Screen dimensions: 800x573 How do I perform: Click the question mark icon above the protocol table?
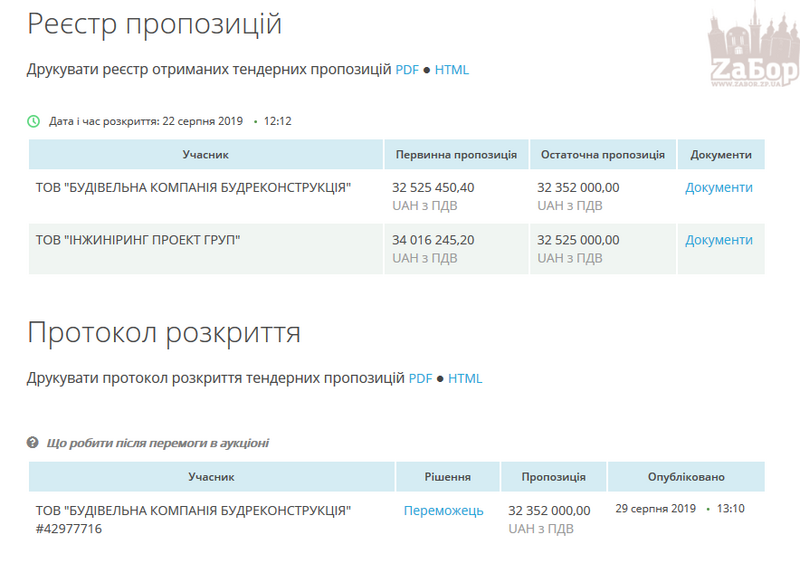click(33, 443)
